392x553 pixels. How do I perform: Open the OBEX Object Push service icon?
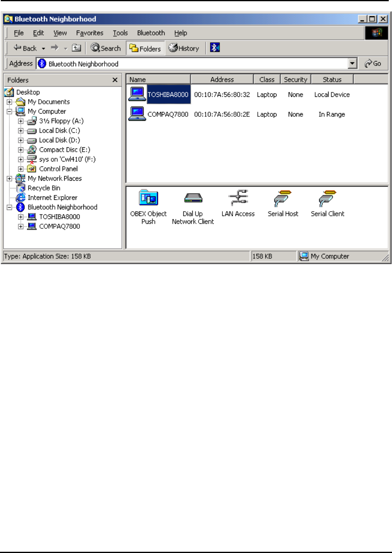148,198
